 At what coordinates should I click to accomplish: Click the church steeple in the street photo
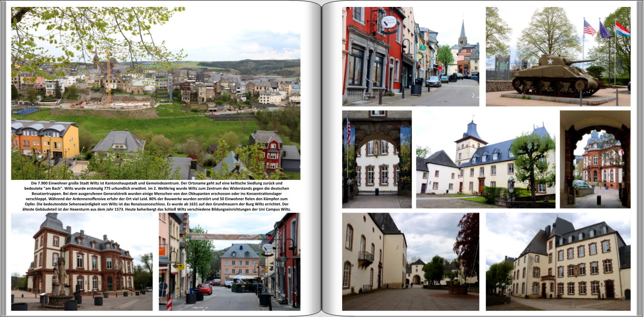tap(463, 33)
